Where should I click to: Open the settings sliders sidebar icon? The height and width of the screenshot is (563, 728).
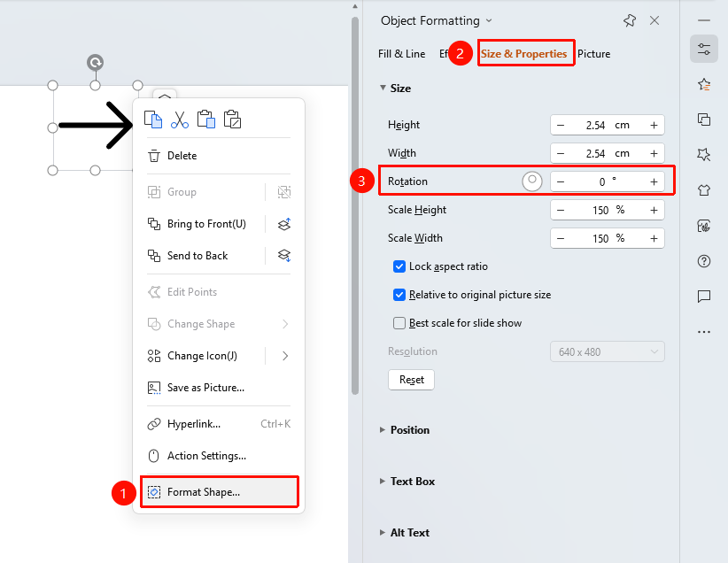[x=704, y=49]
